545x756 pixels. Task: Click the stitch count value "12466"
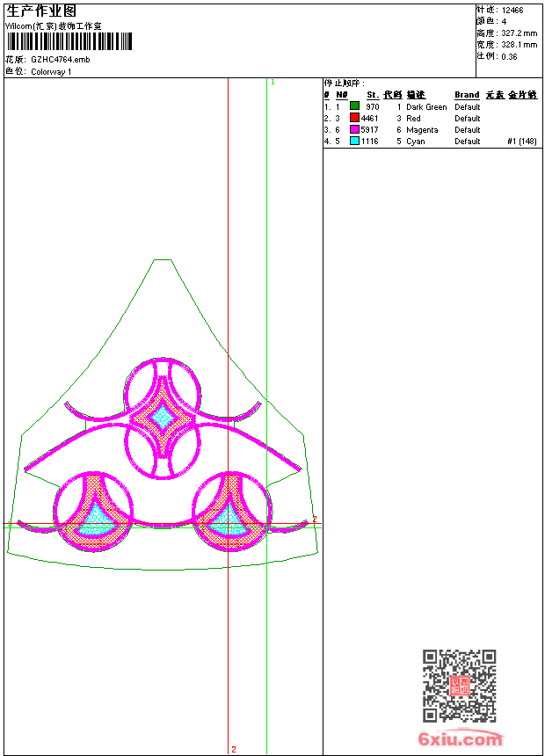512,11
